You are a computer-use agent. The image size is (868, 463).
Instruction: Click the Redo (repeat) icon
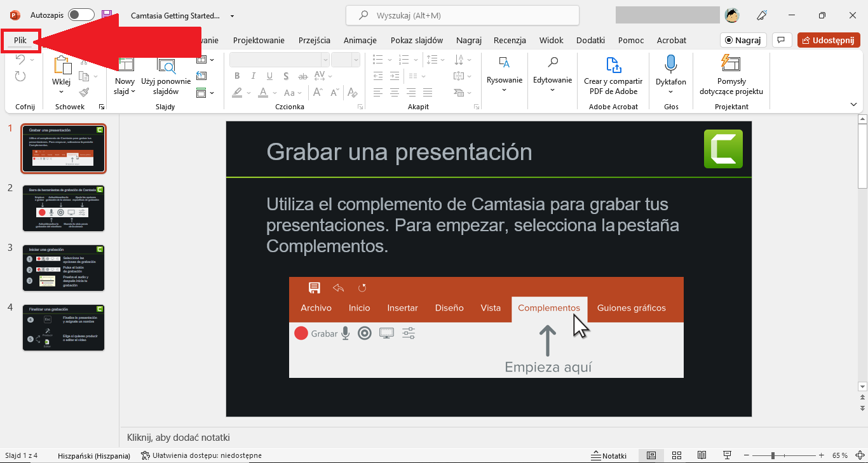(x=20, y=76)
